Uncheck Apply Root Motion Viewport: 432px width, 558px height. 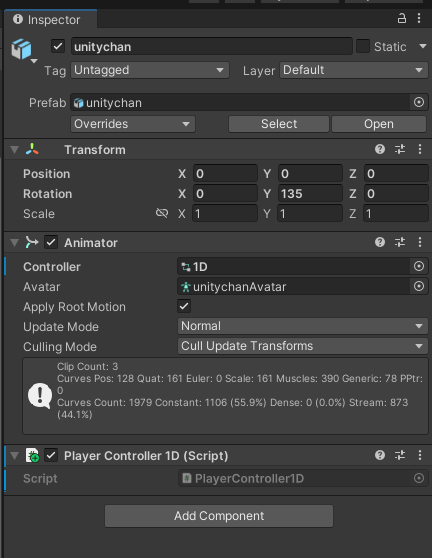coord(184,306)
